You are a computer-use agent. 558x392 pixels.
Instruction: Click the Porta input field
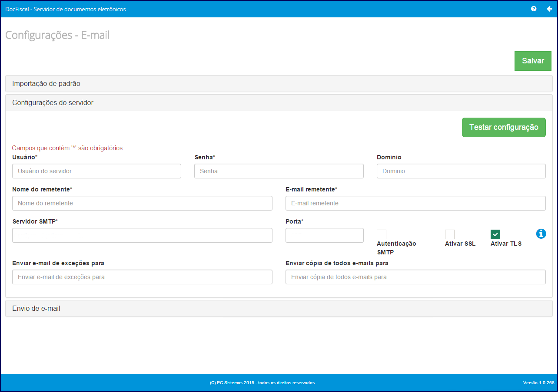[x=325, y=235]
